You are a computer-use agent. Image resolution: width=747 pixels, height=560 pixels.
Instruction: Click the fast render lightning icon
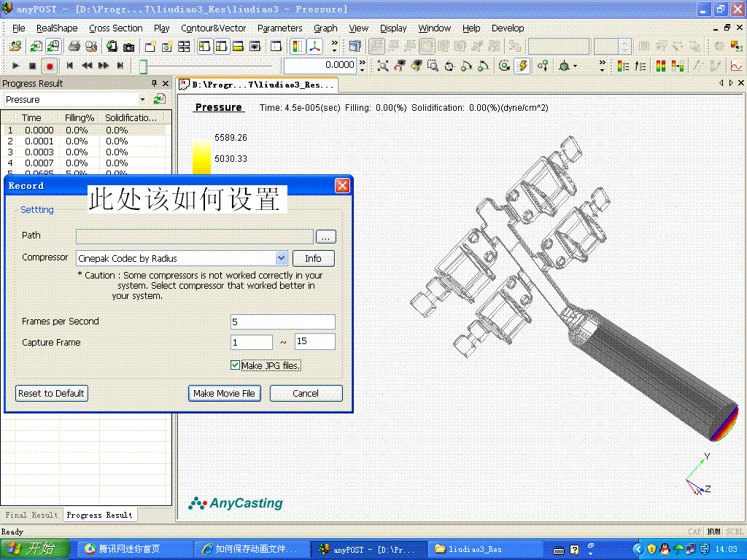522,66
